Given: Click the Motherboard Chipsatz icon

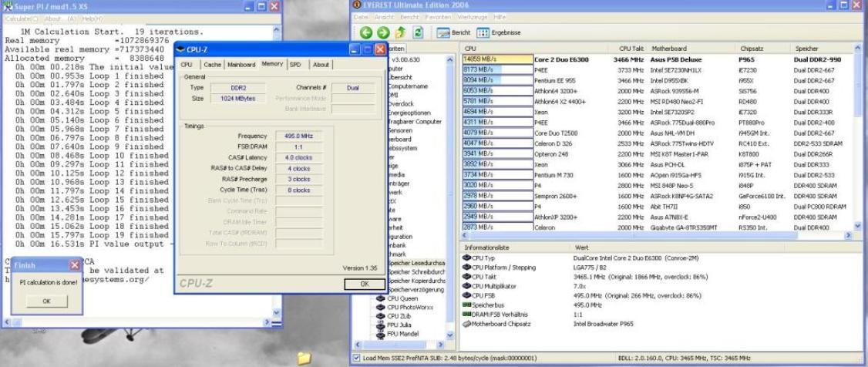Looking at the screenshot, I should (x=466, y=324).
